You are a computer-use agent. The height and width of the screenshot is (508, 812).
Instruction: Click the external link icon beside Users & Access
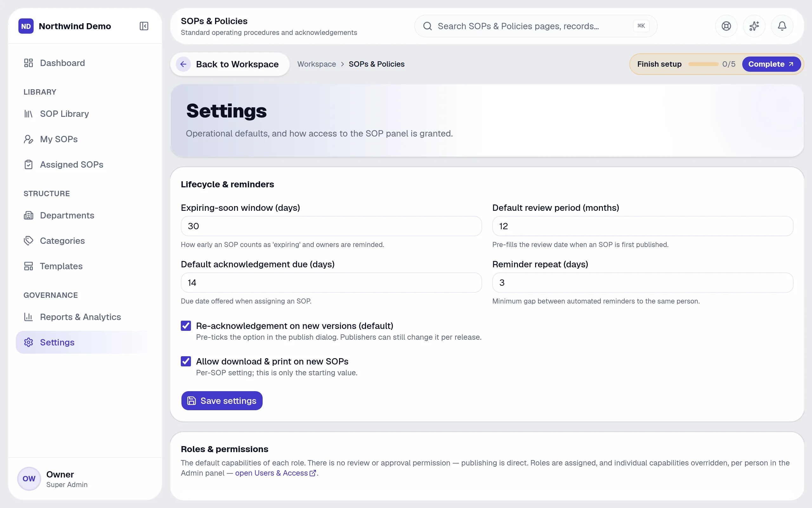tap(313, 473)
